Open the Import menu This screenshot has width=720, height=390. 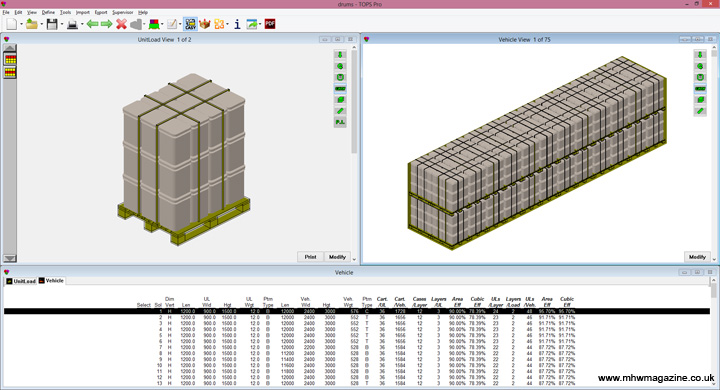coord(83,12)
